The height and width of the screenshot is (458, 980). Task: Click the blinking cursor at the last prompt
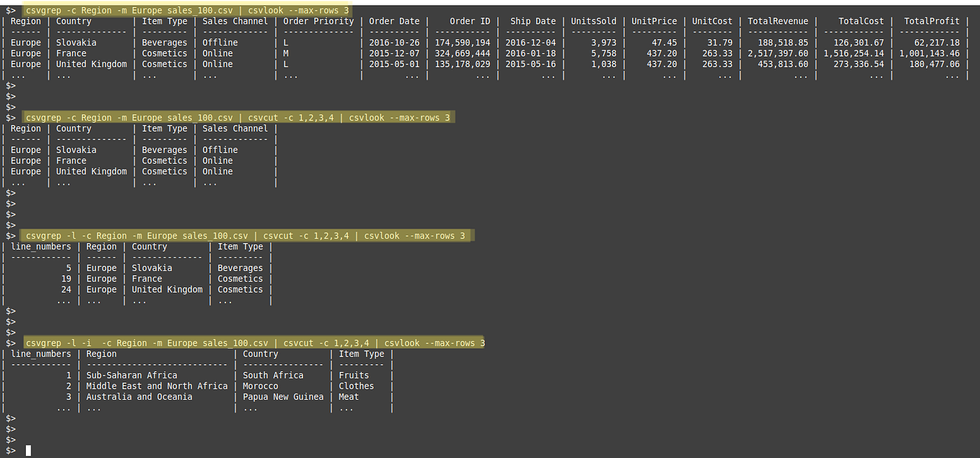coord(29,450)
